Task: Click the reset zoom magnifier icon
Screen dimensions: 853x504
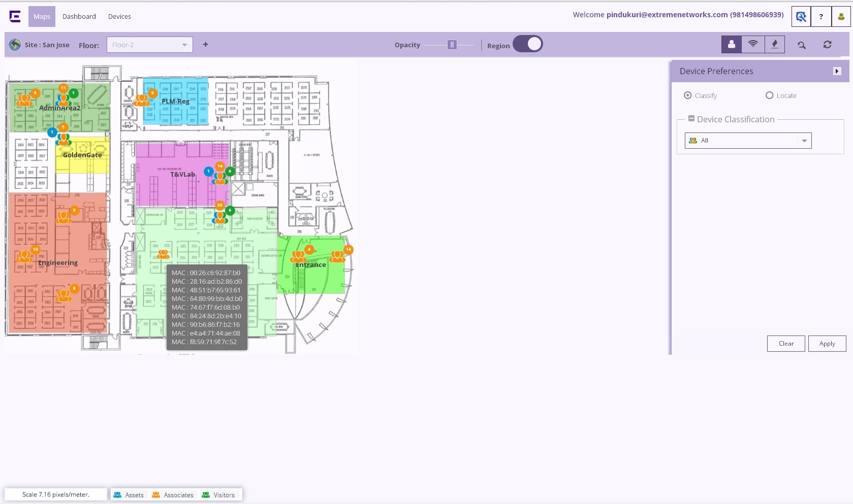Action: click(x=802, y=45)
